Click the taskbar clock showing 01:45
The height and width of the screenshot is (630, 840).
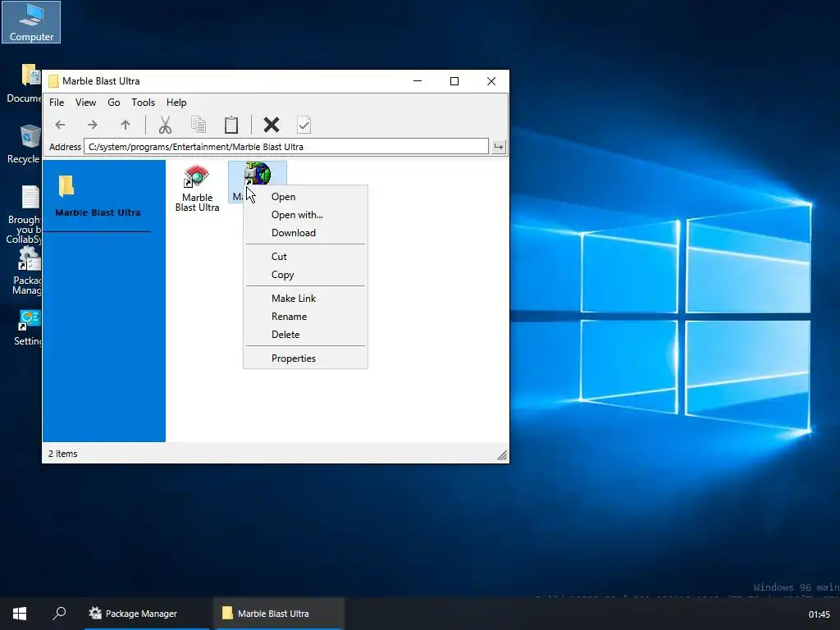(x=819, y=614)
